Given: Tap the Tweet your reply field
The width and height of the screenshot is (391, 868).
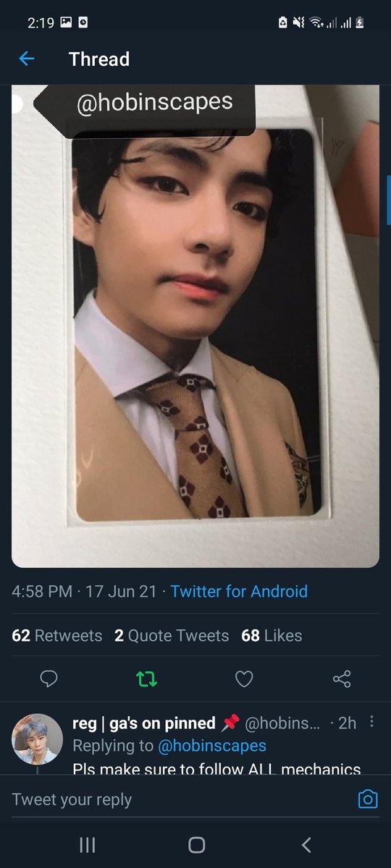Looking at the screenshot, I should pos(181,799).
